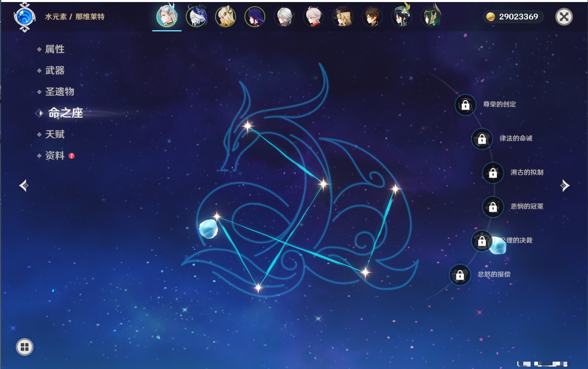Select Zhongli's brown-haired portrait
This screenshot has width=588, height=369.
(x=372, y=17)
